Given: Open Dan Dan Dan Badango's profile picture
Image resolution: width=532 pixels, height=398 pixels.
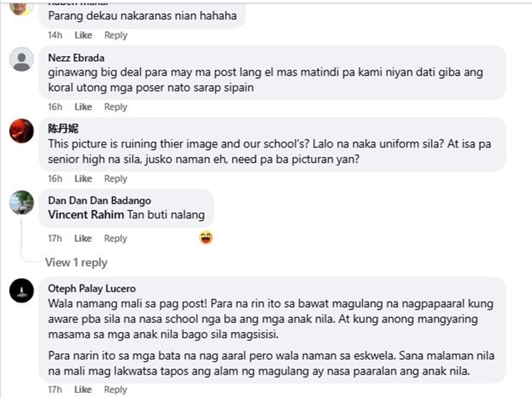Looking at the screenshot, I should click(21, 203).
